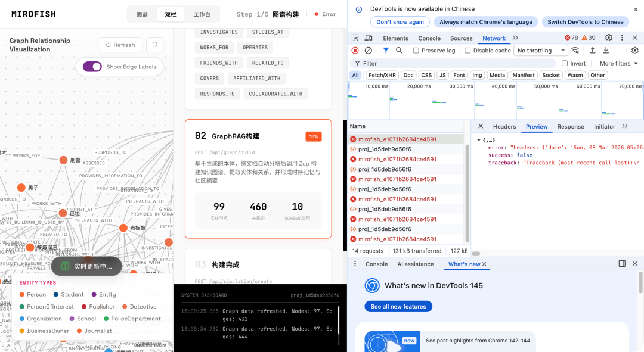Open DevTools settings gear in top bar

pyautogui.click(x=609, y=38)
